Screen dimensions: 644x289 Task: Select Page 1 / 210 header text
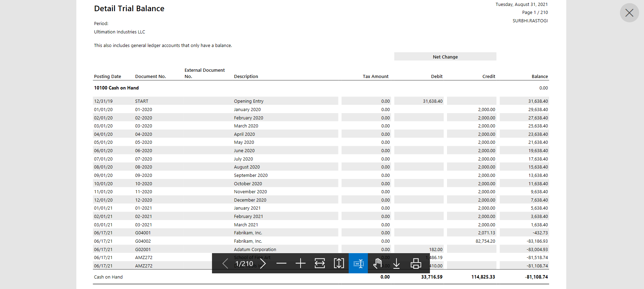point(535,13)
